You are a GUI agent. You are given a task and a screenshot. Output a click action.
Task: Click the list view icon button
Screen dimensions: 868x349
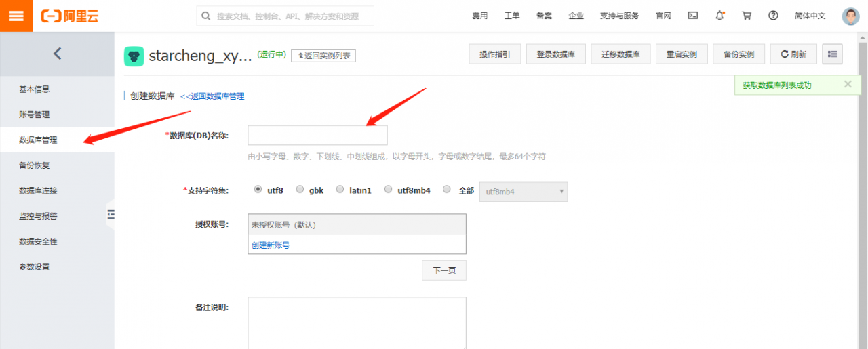tap(832, 54)
